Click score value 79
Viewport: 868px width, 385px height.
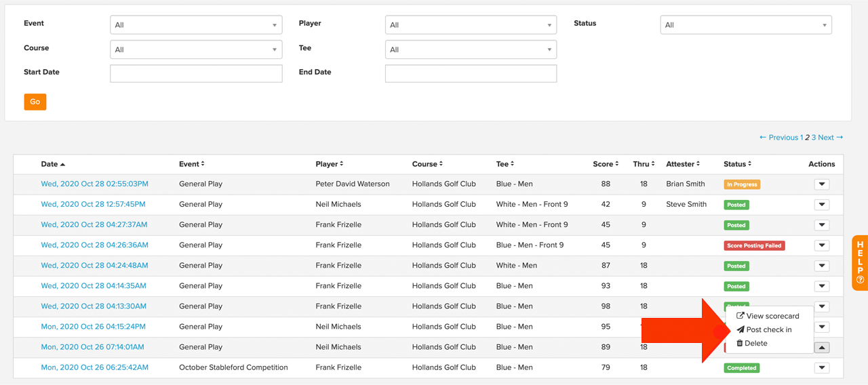tap(606, 367)
